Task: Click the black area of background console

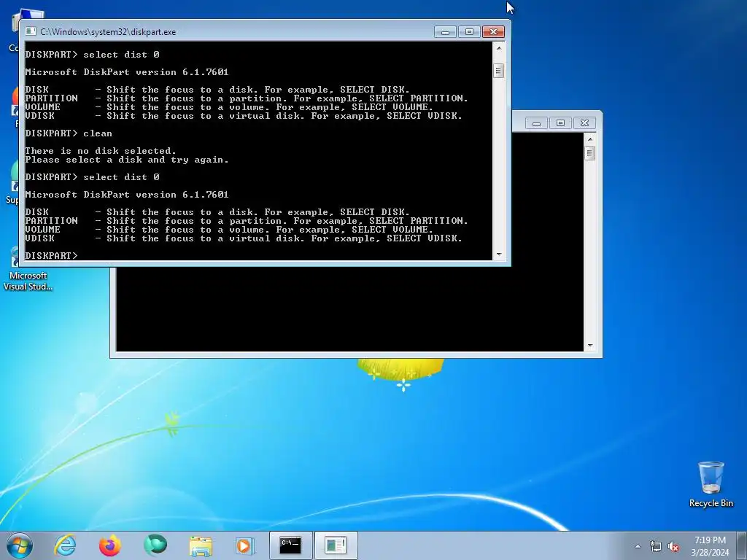Action: tap(349, 309)
